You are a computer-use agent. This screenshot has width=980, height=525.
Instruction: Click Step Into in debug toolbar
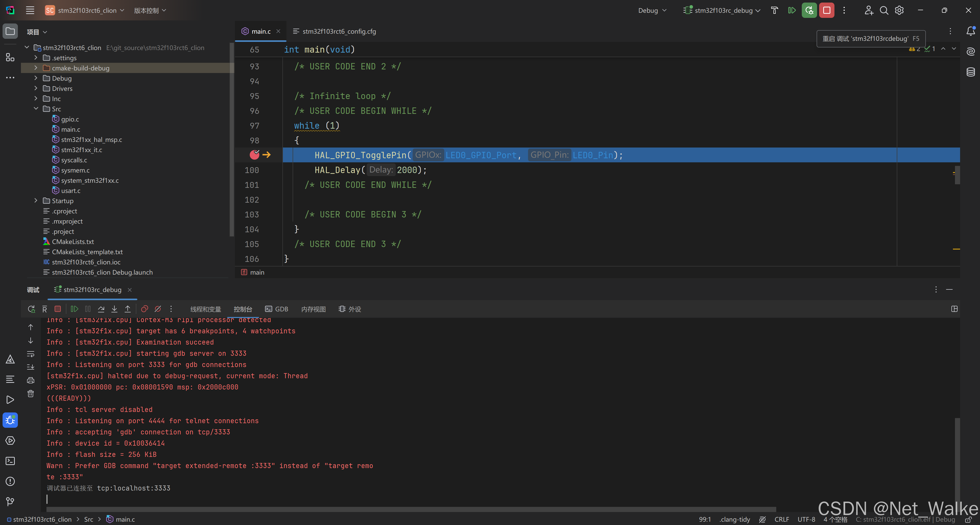tap(114, 309)
